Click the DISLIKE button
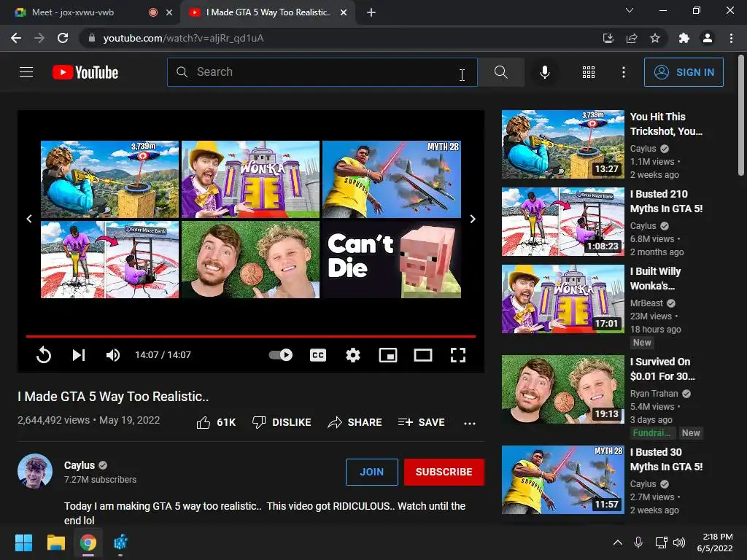This screenshot has width=747, height=560. pyautogui.click(x=282, y=422)
